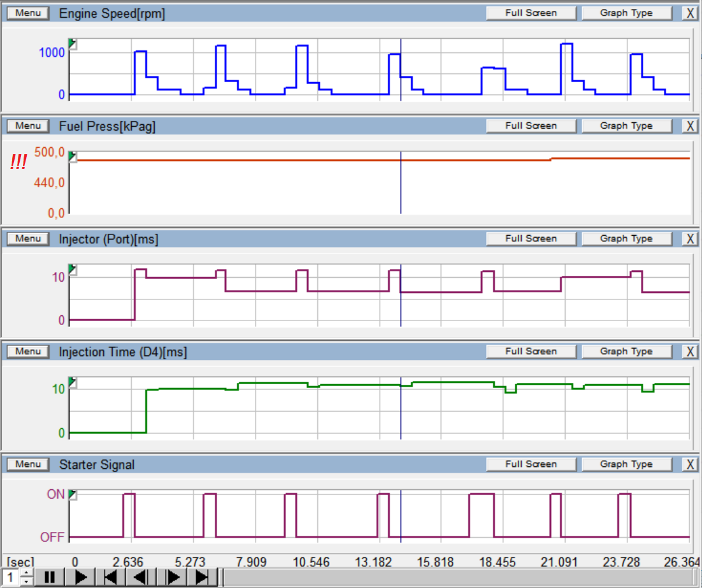Image resolution: width=702 pixels, height=588 pixels.
Task: Open Graph Type for Fuel Press
Action: tap(626, 126)
